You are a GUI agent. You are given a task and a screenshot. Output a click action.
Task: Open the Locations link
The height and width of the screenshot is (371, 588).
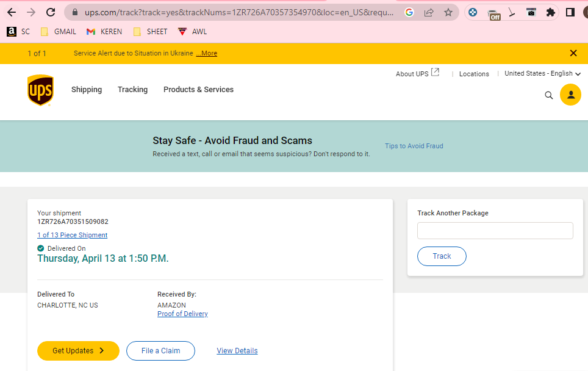[x=474, y=74]
